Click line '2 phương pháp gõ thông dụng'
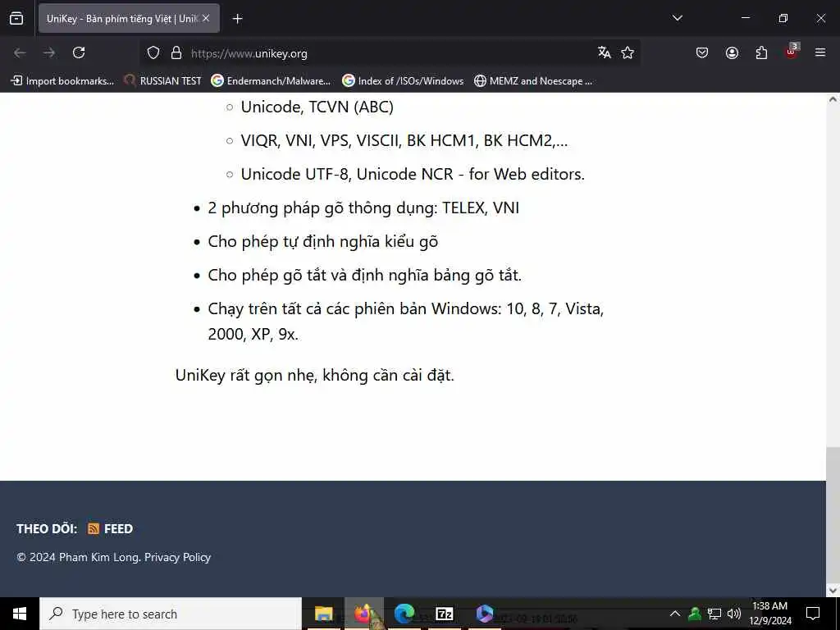The width and height of the screenshot is (840, 630). (363, 208)
